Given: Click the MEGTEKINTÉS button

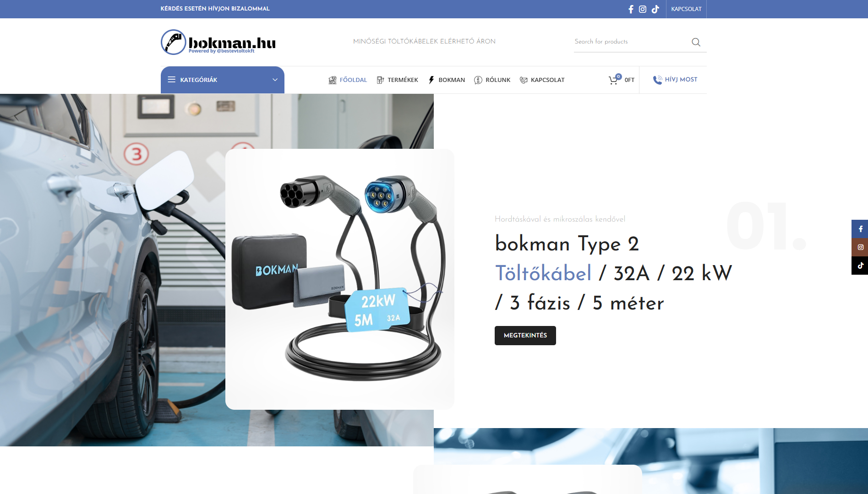Looking at the screenshot, I should click(525, 335).
